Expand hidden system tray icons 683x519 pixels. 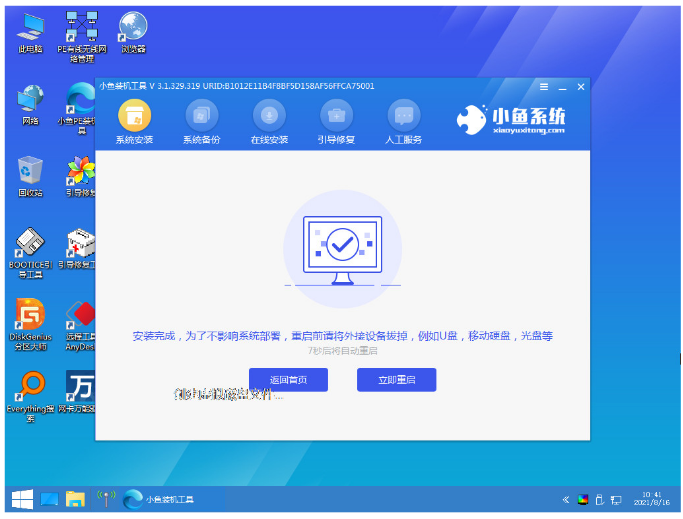click(x=565, y=500)
